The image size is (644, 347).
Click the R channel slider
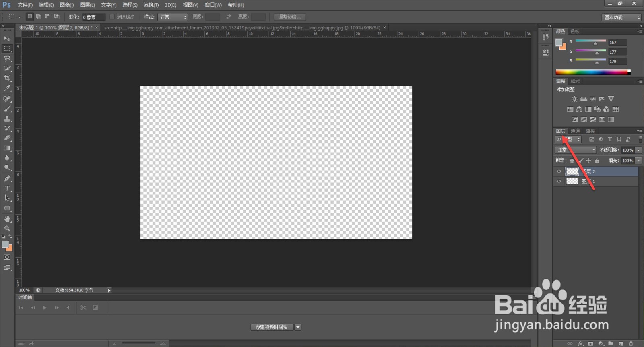(x=590, y=42)
